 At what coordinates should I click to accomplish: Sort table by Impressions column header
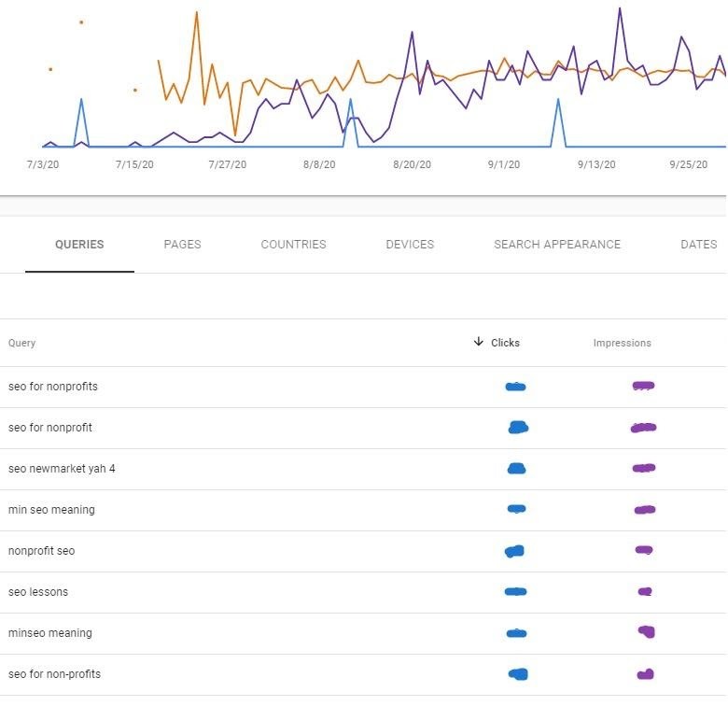click(622, 344)
